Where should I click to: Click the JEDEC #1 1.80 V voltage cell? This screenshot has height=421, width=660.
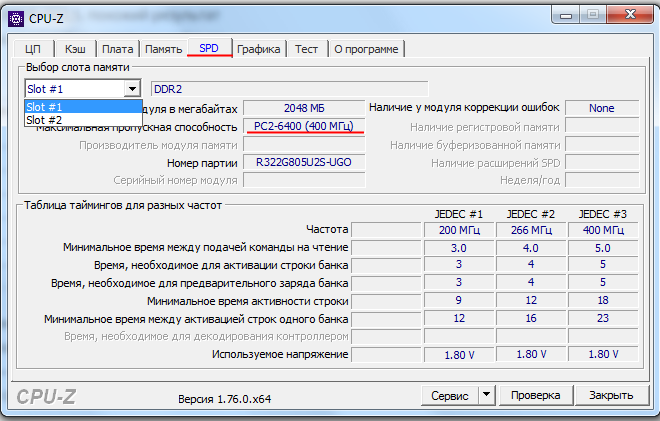pyautogui.click(x=459, y=354)
